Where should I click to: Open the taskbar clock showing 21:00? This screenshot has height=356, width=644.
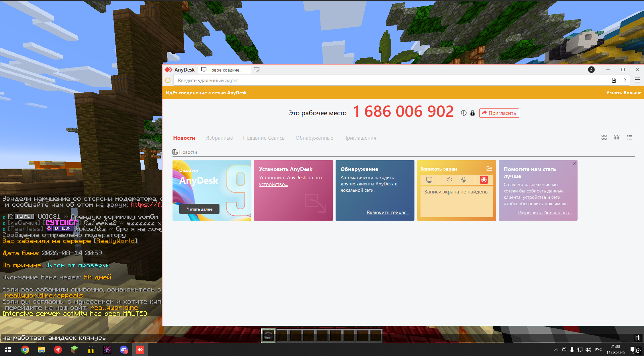pos(615,350)
